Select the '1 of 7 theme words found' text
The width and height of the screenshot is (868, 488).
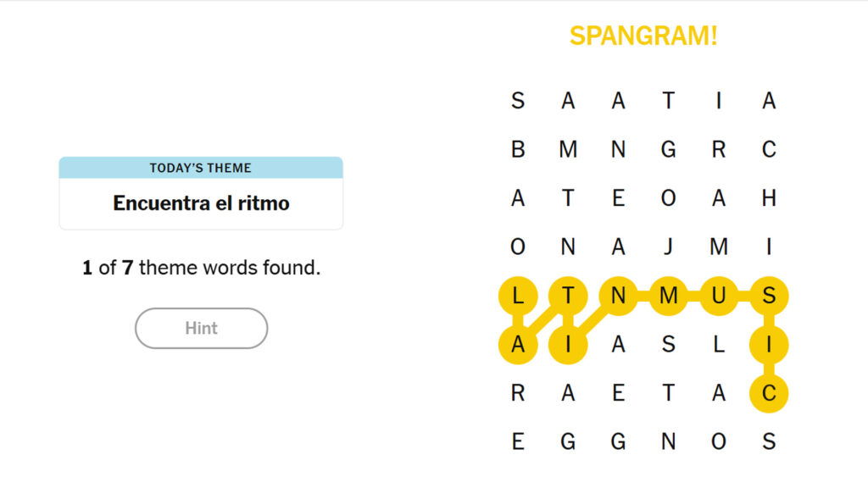tap(201, 268)
